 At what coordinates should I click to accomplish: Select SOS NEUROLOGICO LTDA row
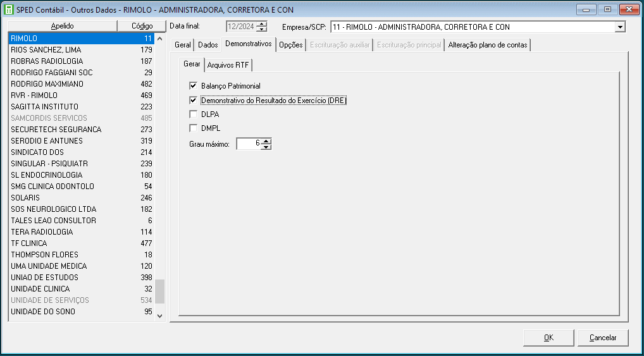coord(82,209)
